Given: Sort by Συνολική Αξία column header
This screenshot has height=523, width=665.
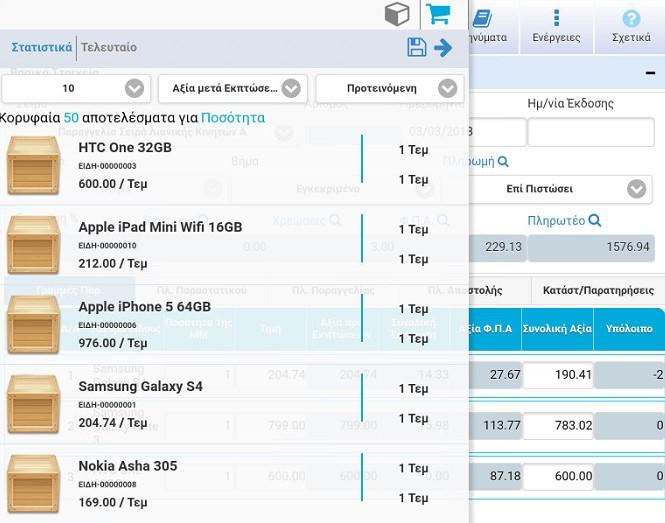Looking at the screenshot, I should click(557, 329).
